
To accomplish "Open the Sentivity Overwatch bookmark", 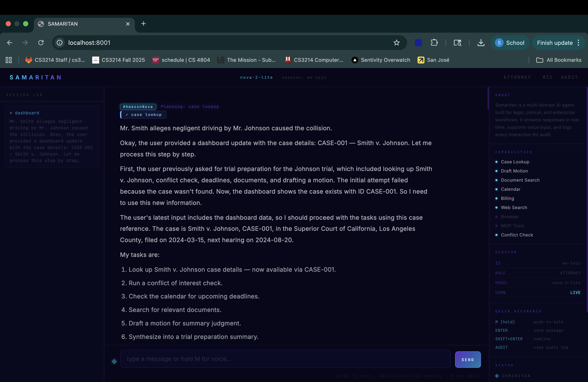I will [x=381, y=60].
